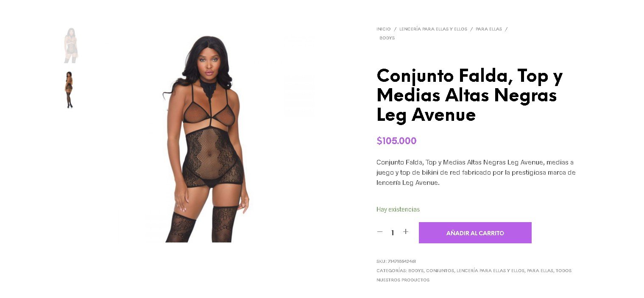644x298 pixels.
Task: Click the $105.000 price
Action: pos(396,141)
